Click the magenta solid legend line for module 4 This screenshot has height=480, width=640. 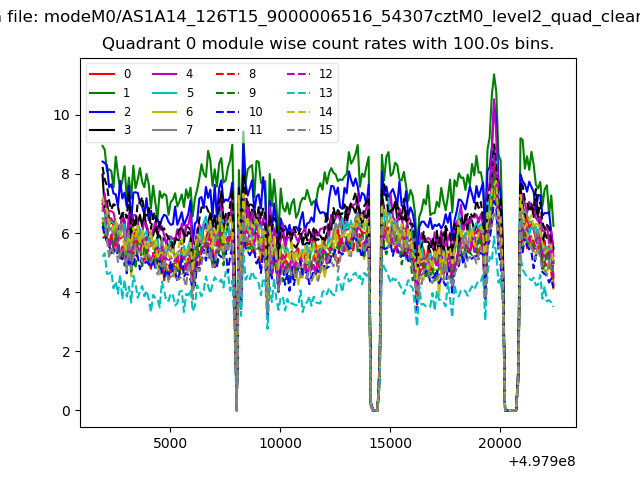[x=164, y=74]
